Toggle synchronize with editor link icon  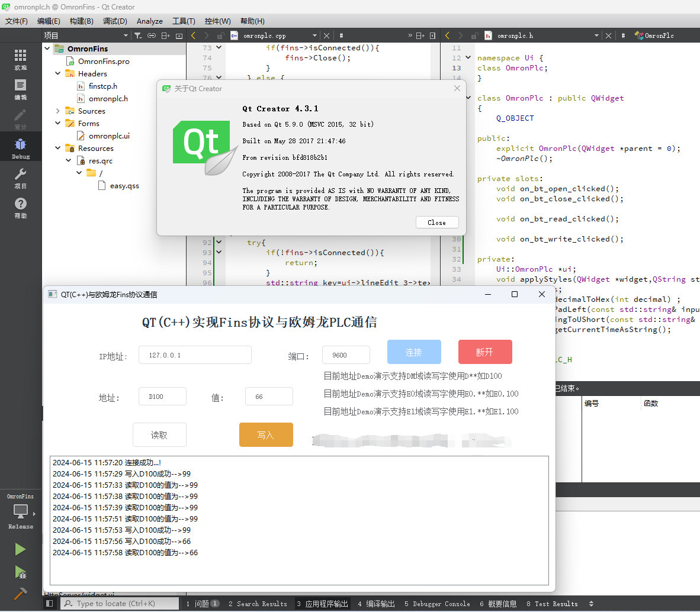click(x=152, y=36)
